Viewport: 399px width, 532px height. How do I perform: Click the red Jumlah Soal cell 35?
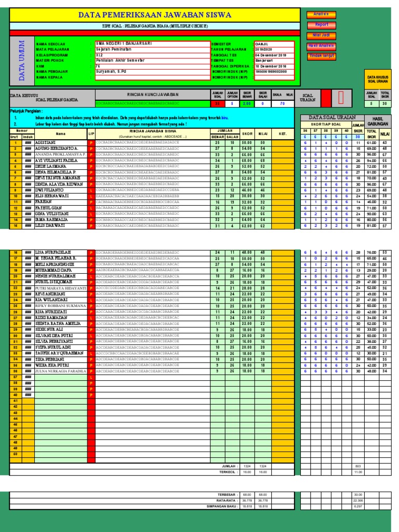[x=218, y=103]
